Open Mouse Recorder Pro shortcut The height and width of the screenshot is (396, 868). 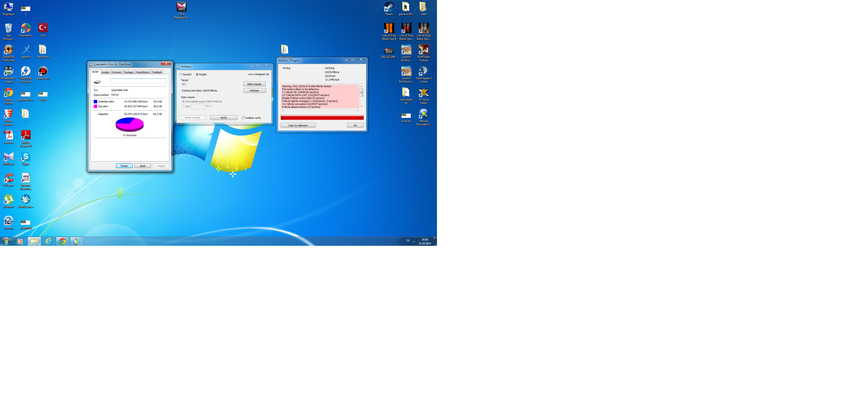tap(423, 117)
